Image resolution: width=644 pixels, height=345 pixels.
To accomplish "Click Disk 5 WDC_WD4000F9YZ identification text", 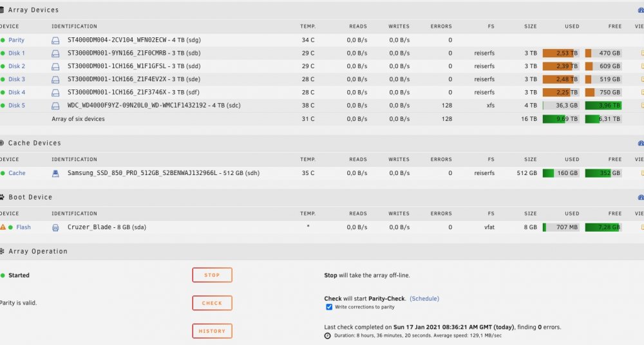I will [x=154, y=106].
